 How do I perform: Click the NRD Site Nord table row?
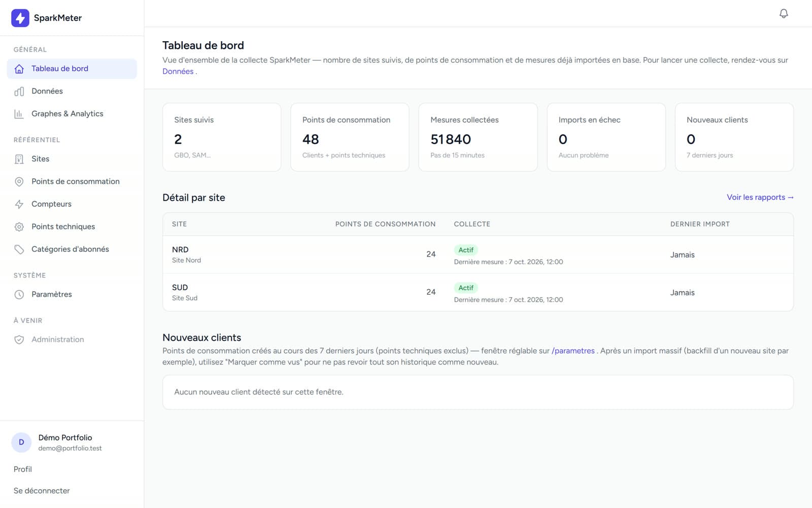click(478, 255)
